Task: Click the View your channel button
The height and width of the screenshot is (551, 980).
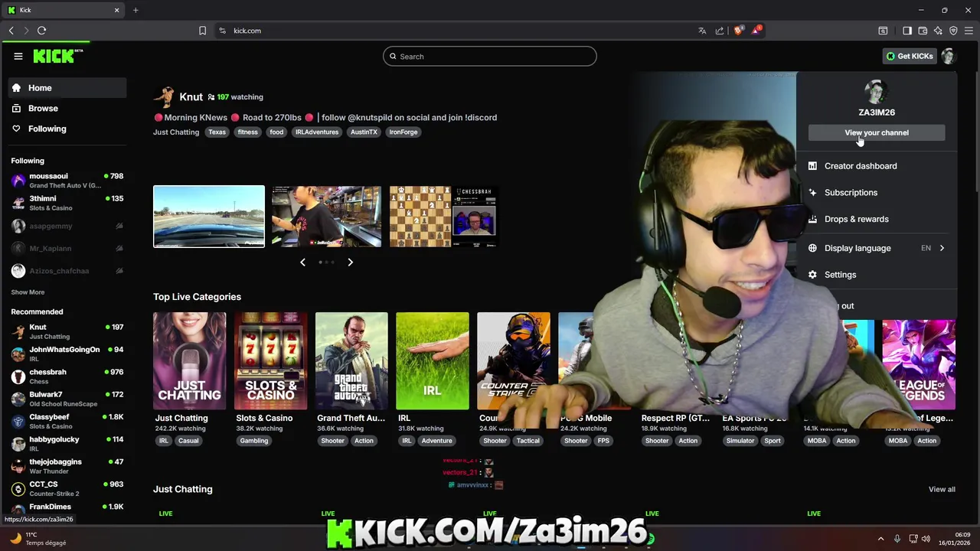Action: [877, 132]
